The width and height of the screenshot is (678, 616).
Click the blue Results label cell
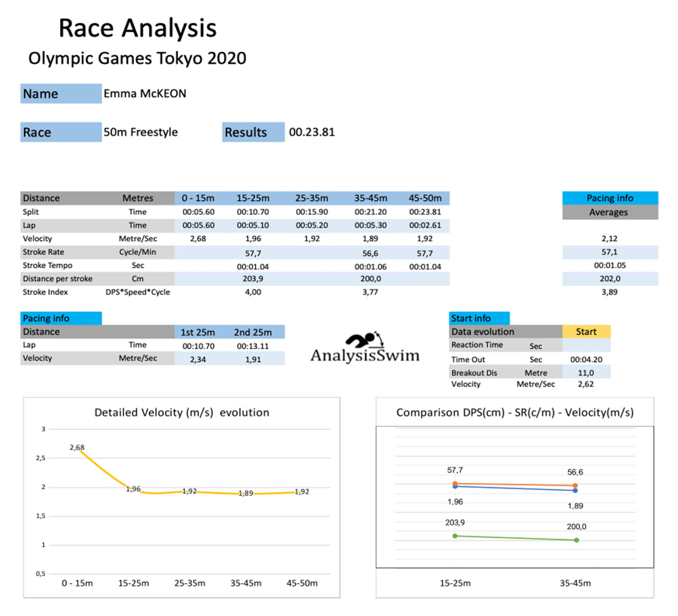[x=253, y=132]
